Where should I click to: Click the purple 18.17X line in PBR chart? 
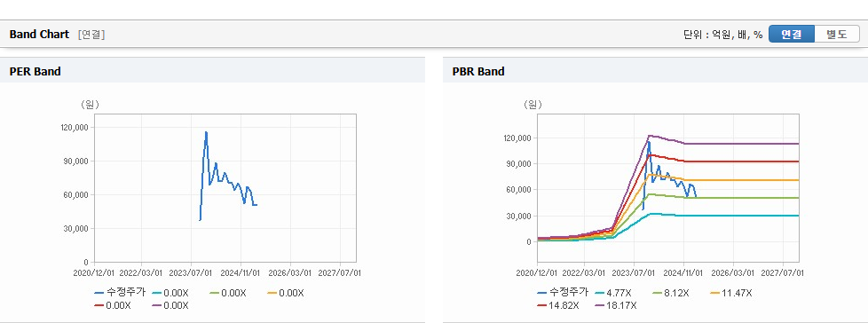pyautogui.click(x=742, y=143)
